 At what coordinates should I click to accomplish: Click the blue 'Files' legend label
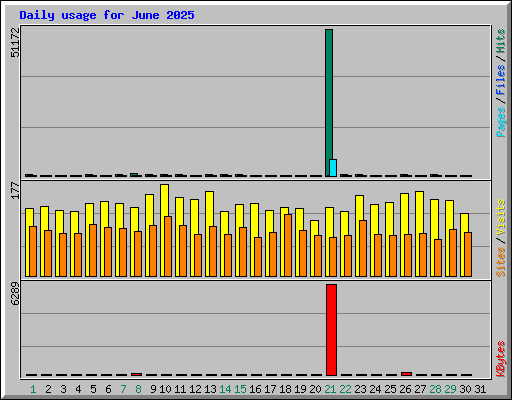pos(501,80)
